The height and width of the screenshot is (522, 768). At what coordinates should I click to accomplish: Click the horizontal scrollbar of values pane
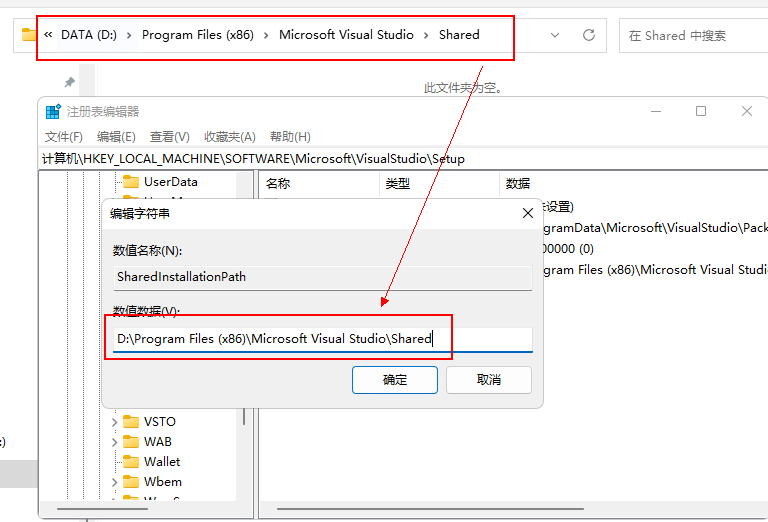pos(430,509)
